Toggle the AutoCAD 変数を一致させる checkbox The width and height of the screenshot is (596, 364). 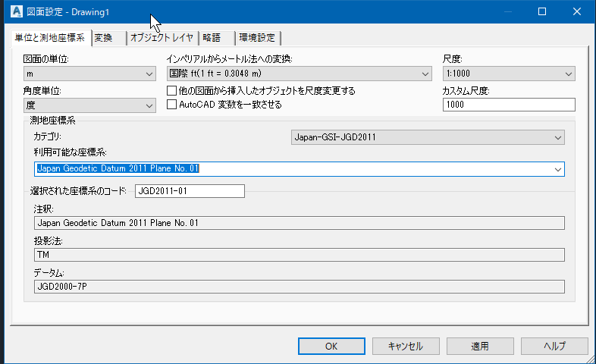(x=172, y=104)
